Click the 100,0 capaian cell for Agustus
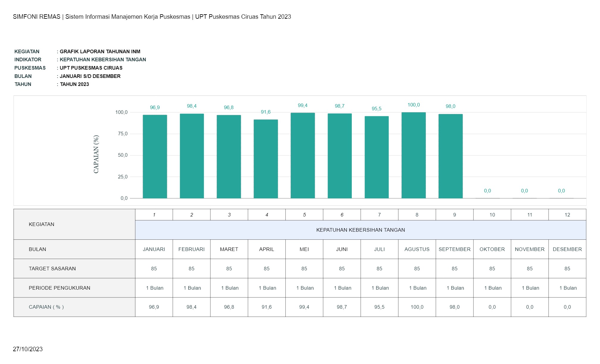The height and width of the screenshot is (364, 600). 417,307
